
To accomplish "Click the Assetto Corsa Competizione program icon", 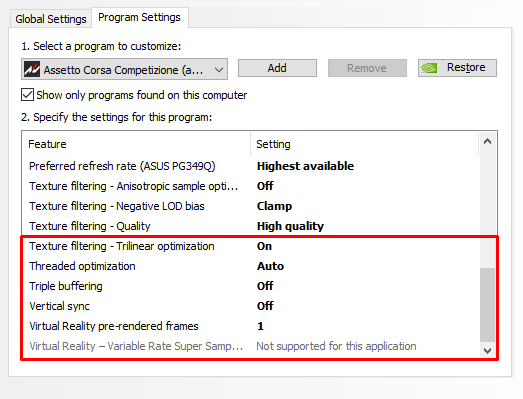I will click(32, 69).
